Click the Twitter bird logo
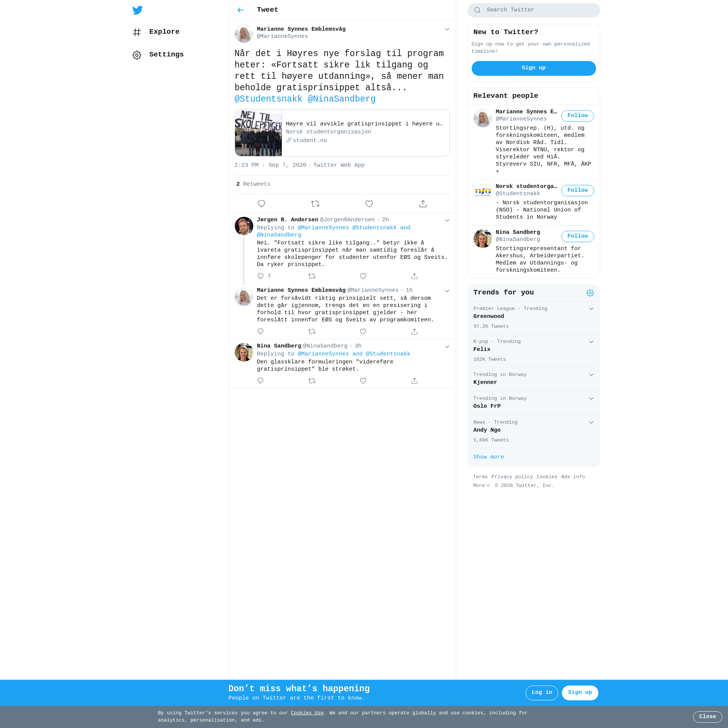Viewport: 728px width, 728px height. pyautogui.click(x=137, y=10)
